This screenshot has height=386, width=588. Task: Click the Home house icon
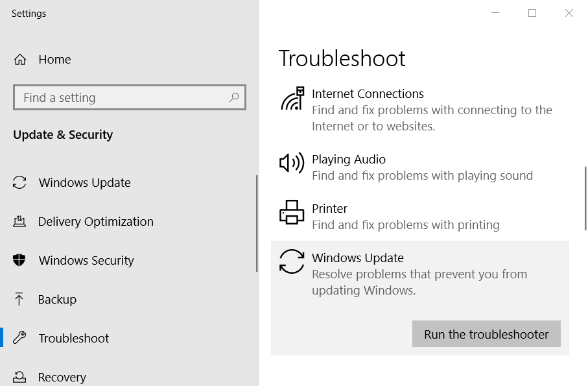[20, 59]
